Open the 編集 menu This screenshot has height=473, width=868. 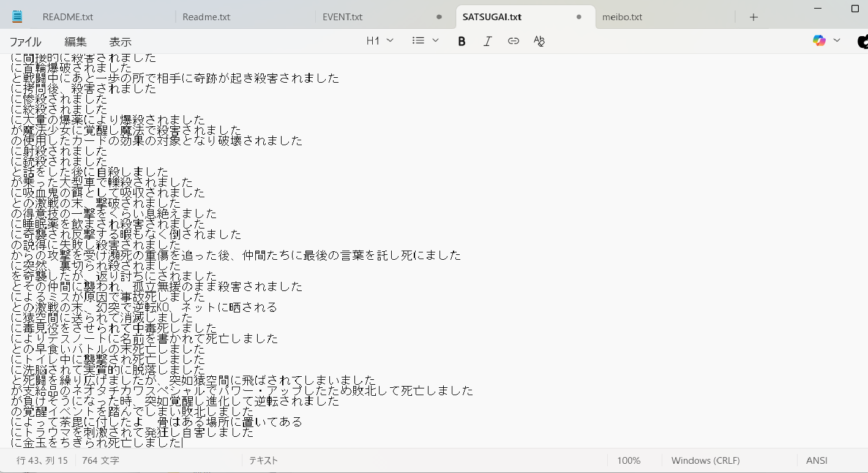75,42
